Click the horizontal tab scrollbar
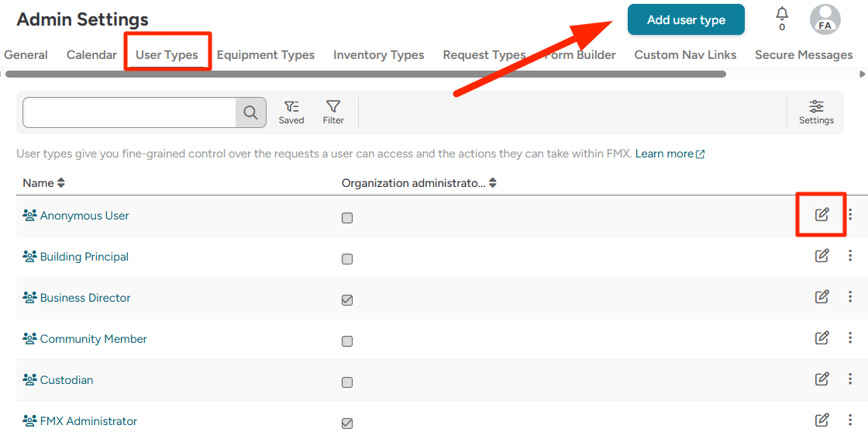 click(364, 74)
